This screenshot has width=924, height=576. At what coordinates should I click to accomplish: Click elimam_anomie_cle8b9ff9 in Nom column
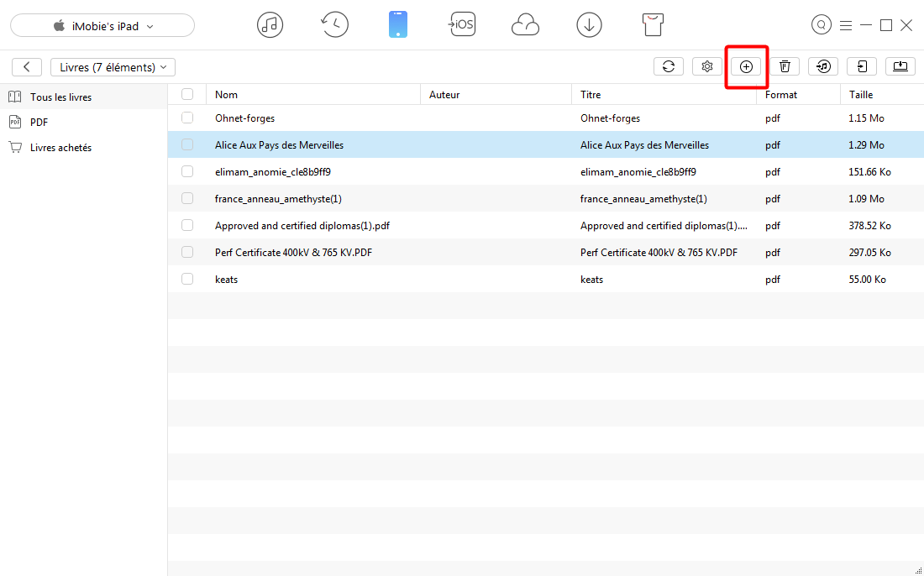click(x=273, y=172)
